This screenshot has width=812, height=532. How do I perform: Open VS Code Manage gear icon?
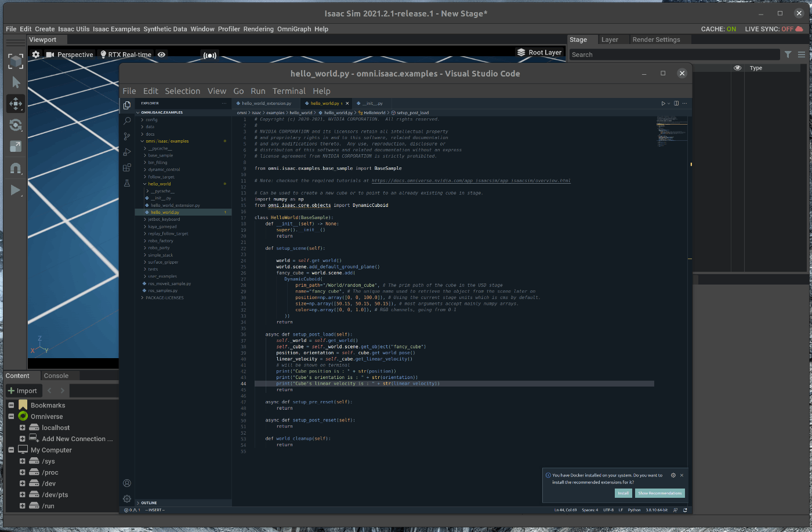[x=127, y=499]
